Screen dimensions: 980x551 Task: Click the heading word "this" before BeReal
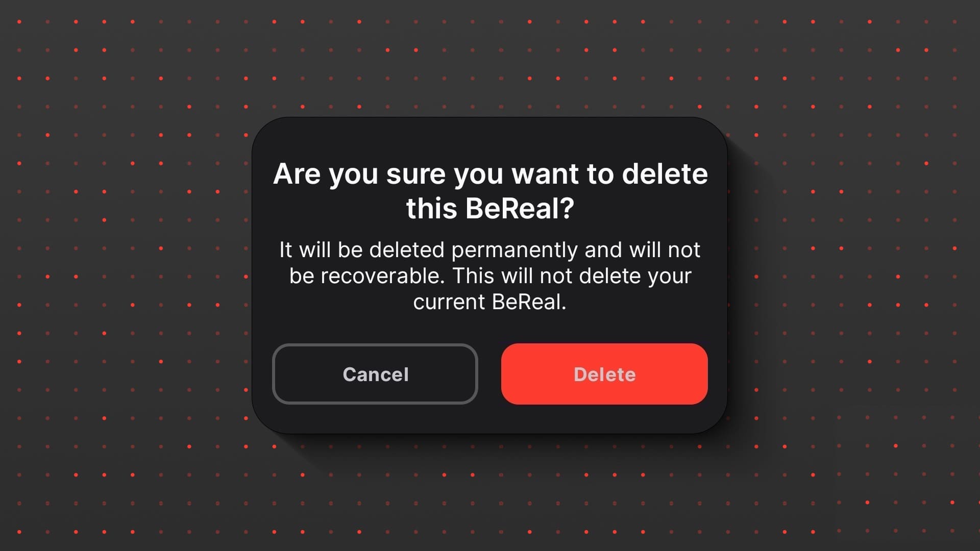click(x=431, y=208)
